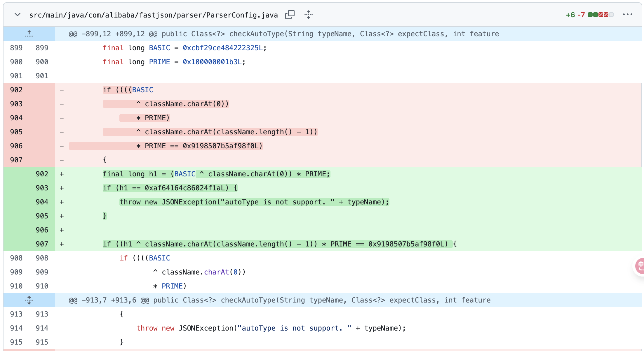Click old line number 899
The width and height of the screenshot is (644, 351).
16,48
